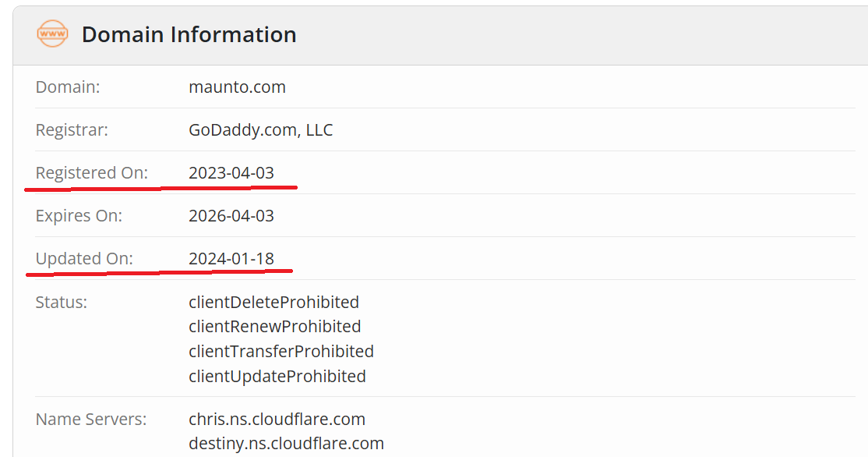Click the orange WWW globe icon

point(52,34)
